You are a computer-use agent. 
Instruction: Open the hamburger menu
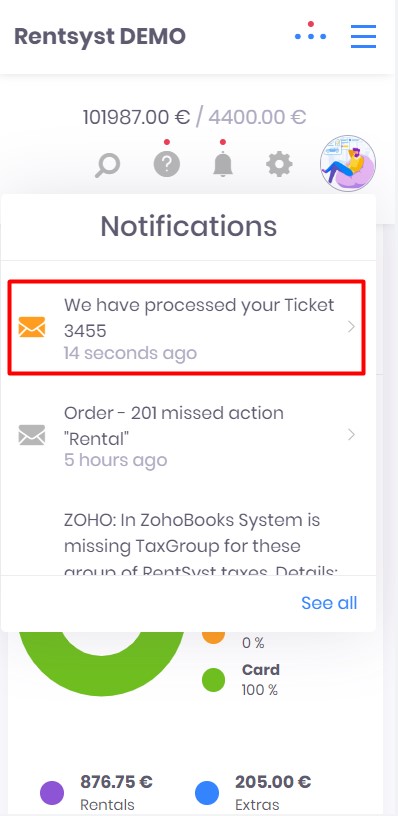coord(363,36)
